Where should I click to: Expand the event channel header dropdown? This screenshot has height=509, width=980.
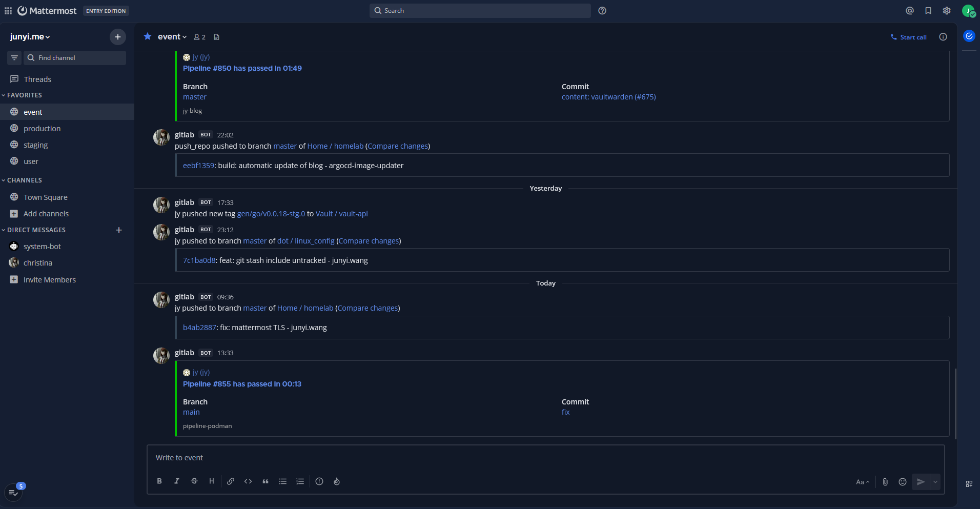[172, 37]
